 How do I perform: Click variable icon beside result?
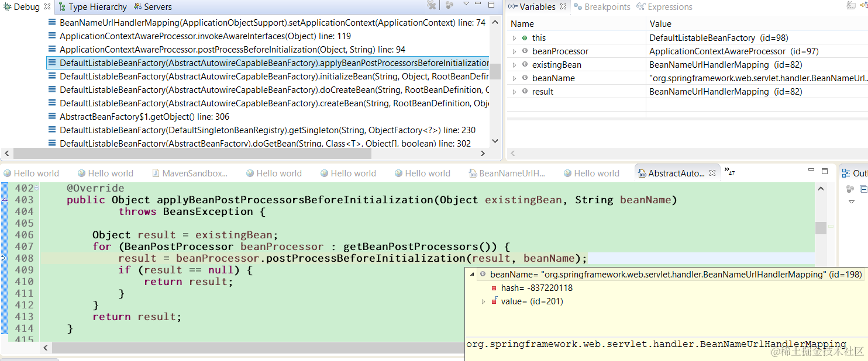click(525, 92)
